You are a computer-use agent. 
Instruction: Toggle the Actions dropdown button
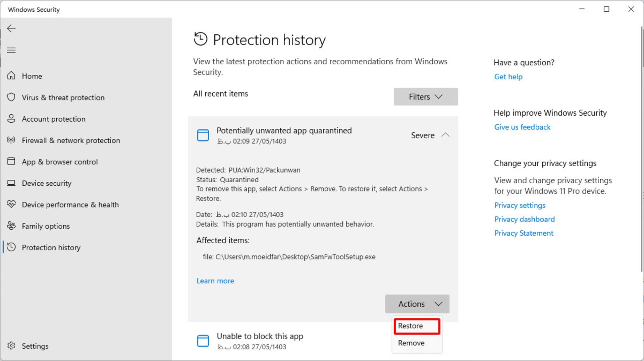pos(417,304)
